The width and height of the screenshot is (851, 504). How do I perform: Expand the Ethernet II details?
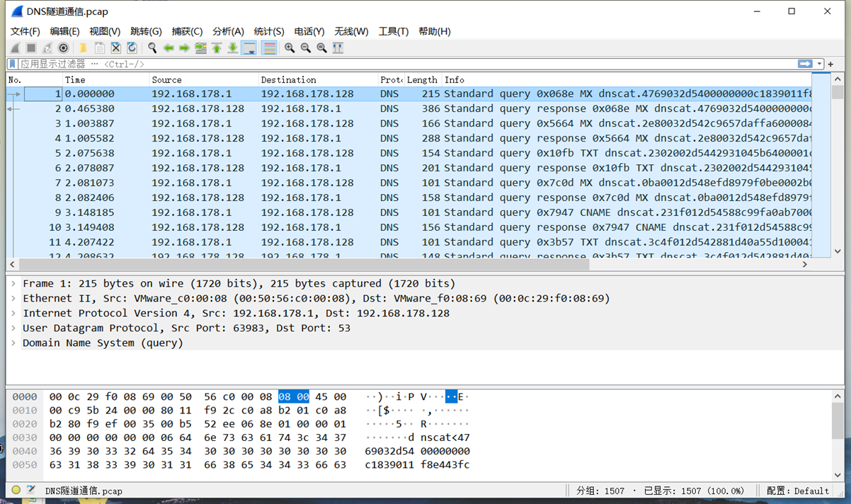(13, 298)
